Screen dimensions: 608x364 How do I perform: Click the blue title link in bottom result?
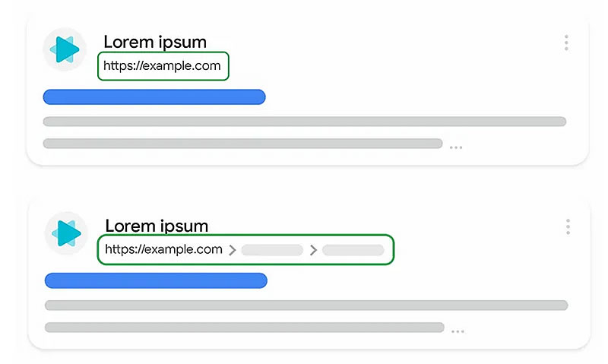tap(156, 280)
